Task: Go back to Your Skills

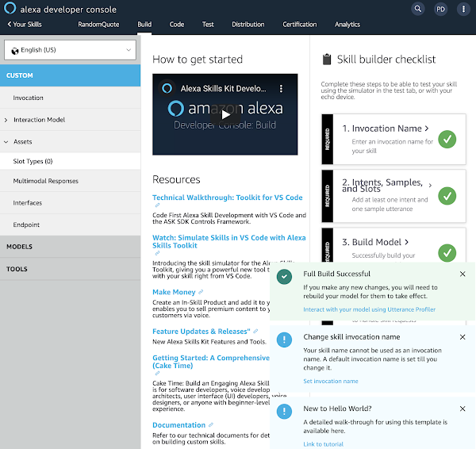Action: (25, 25)
